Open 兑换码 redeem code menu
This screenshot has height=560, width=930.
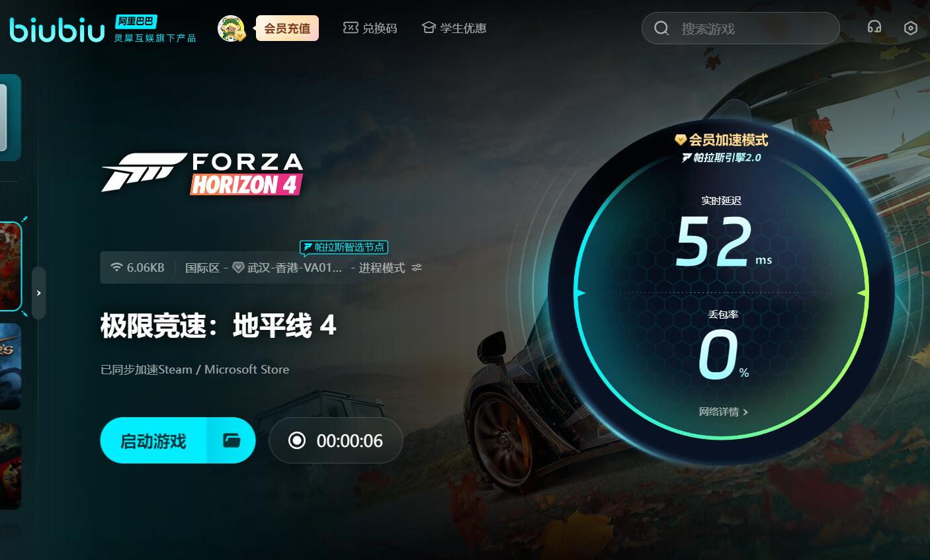pos(370,28)
